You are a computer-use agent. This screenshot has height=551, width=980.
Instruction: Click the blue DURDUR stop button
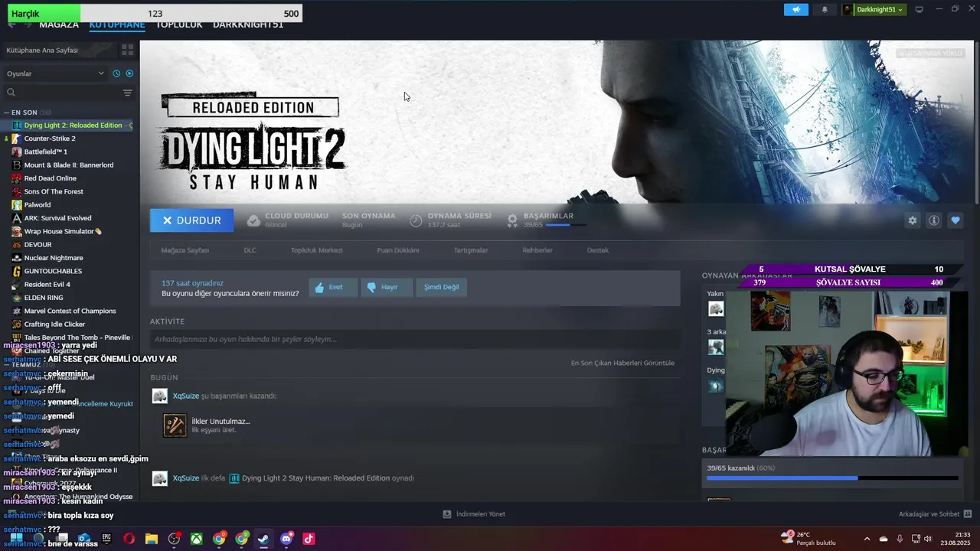(191, 220)
